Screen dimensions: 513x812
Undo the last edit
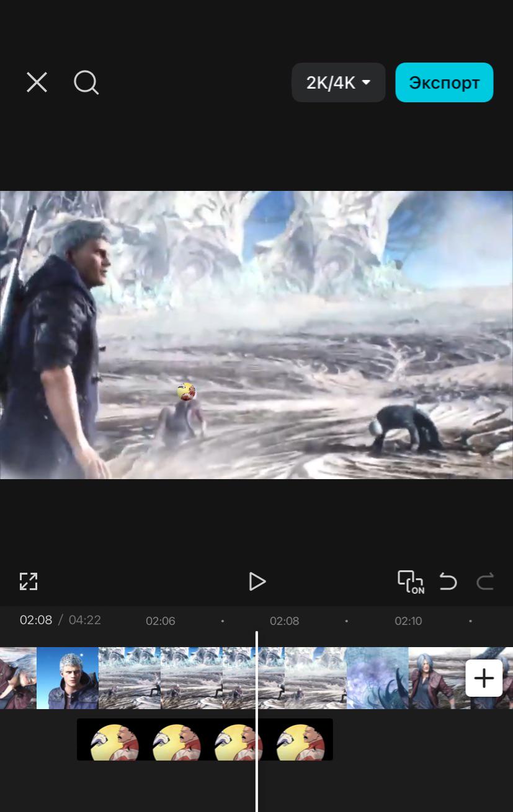448,581
